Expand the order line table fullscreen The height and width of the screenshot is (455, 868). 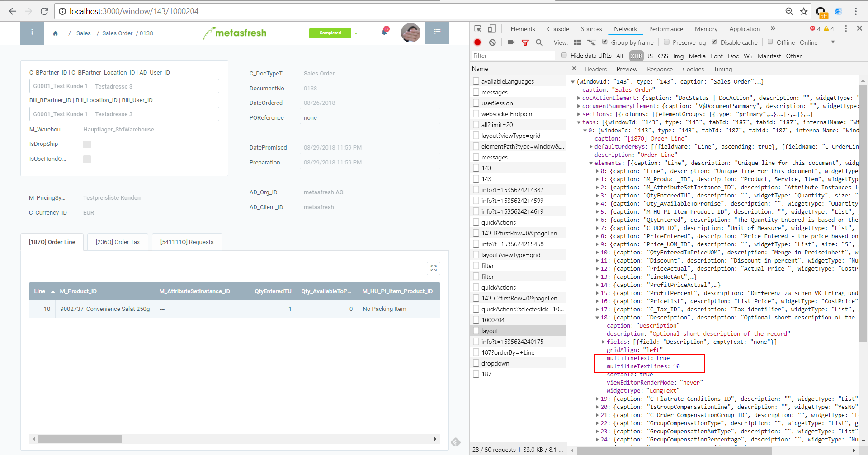(434, 268)
